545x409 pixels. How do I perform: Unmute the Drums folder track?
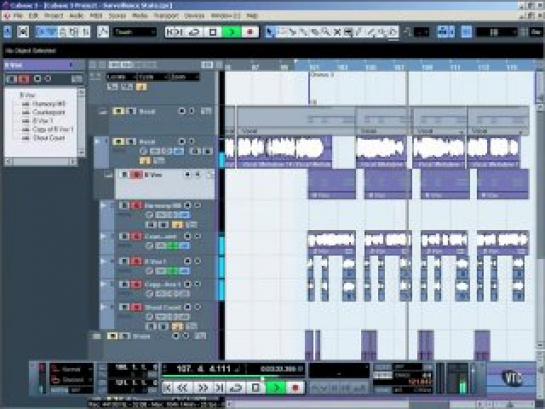click(112, 336)
